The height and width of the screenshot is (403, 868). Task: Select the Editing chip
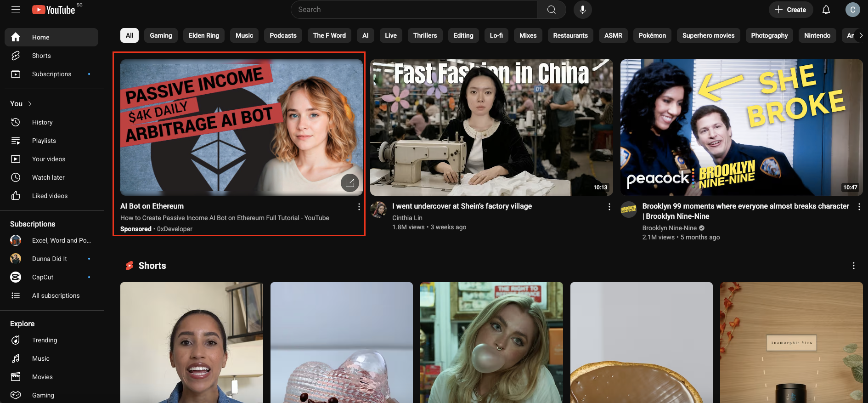(x=463, y=35)
